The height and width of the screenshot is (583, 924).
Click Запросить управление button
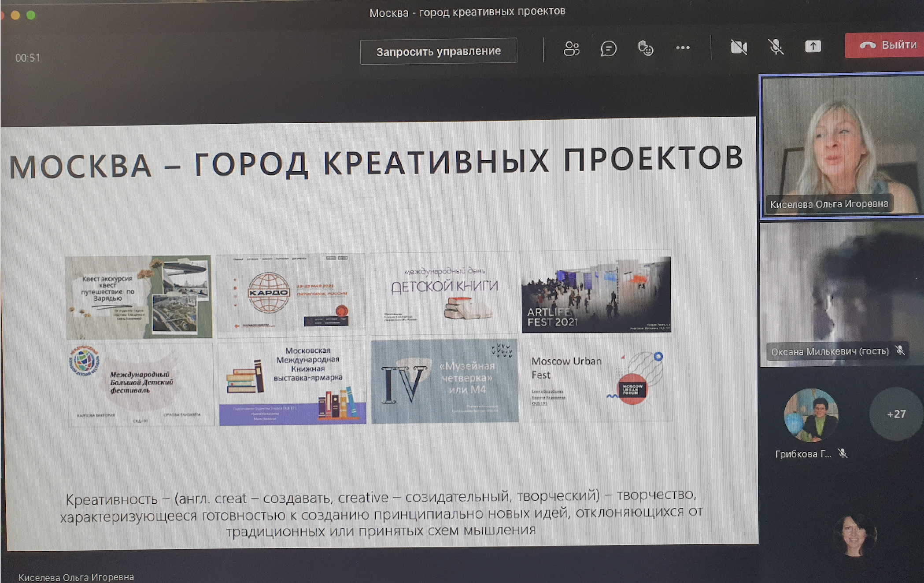click(x=438, y=52)
